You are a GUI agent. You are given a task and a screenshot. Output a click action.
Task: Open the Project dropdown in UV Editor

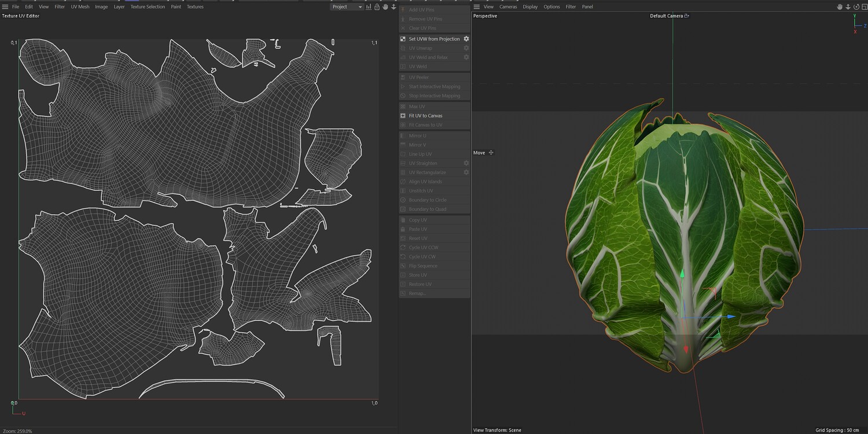tap(347, 7)
